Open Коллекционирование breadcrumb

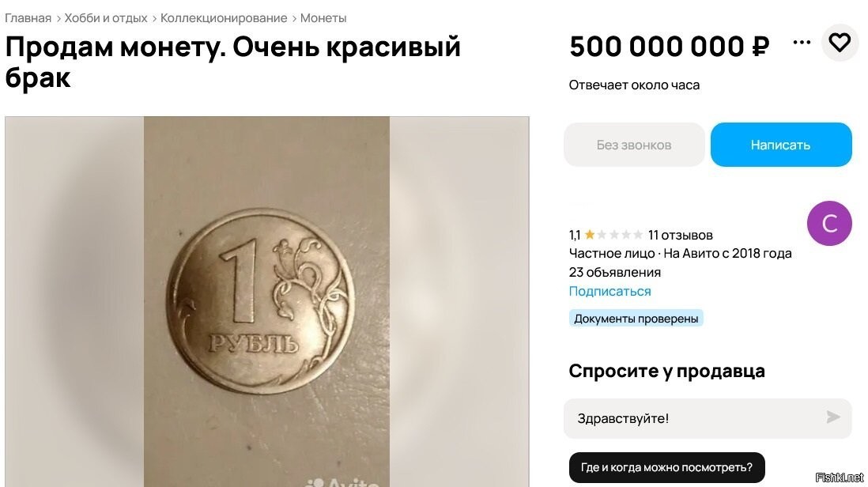click(224, 18)
